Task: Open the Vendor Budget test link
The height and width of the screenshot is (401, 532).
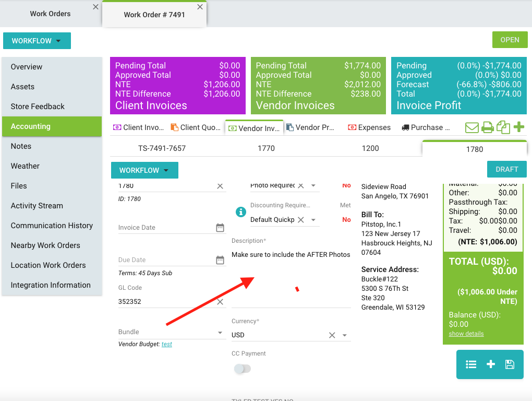Action: (167, 344)
